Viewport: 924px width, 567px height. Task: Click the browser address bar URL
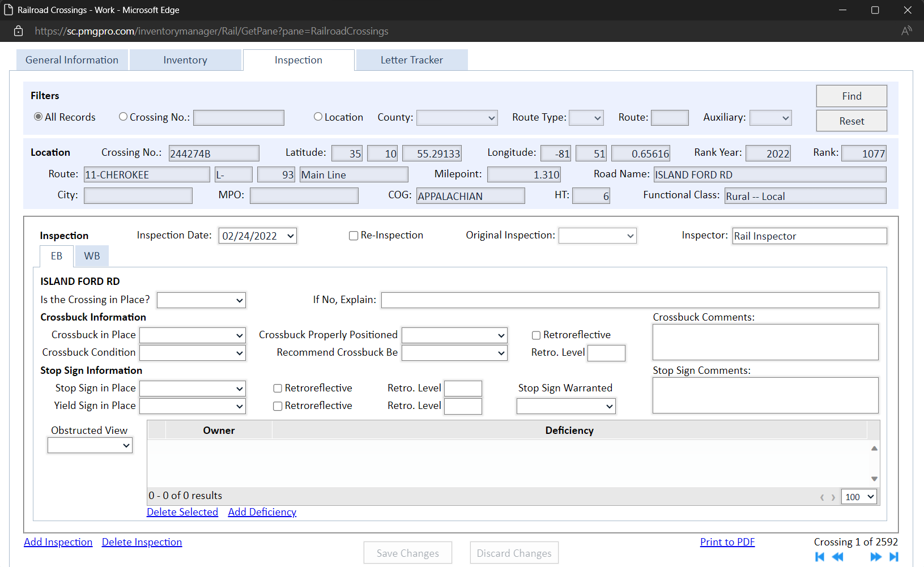coord(211,31)
